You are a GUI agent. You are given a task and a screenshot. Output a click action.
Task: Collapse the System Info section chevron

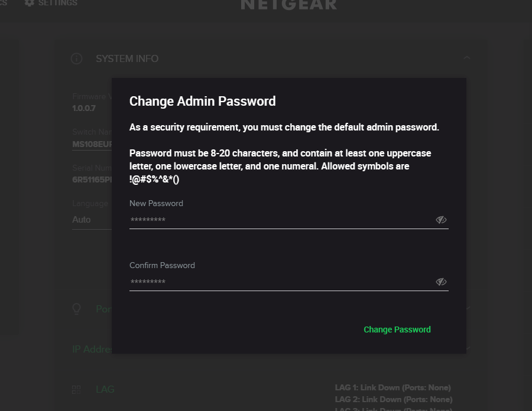pos(466,58)
